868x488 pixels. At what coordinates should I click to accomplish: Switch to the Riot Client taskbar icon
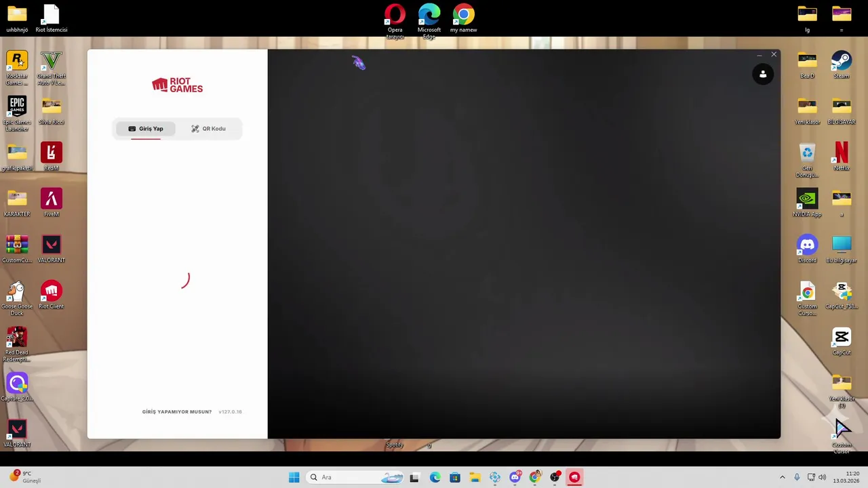click(574, 477)
